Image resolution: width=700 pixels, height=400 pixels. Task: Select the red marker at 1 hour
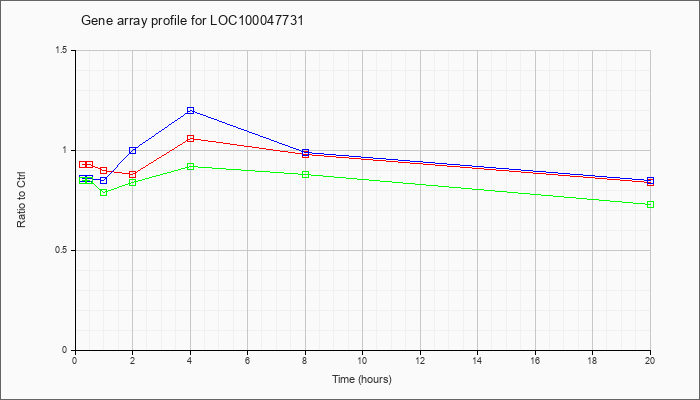(104, 171)
